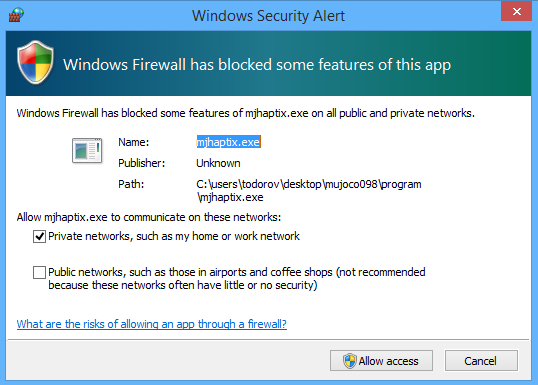Uncheck the Private networks checkbox
Image resolution: width=538 pixels, height=385 pixels.
point(39,236)
